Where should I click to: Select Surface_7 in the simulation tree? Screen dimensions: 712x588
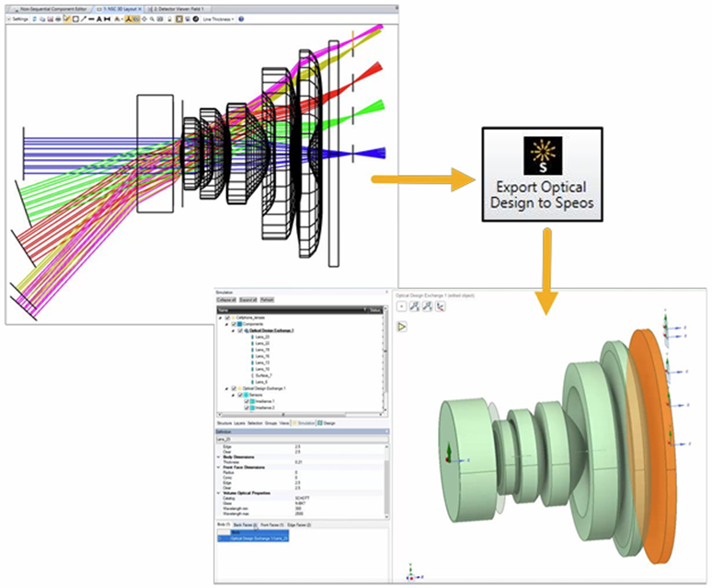pyautogui.click(x=263, y=375)
